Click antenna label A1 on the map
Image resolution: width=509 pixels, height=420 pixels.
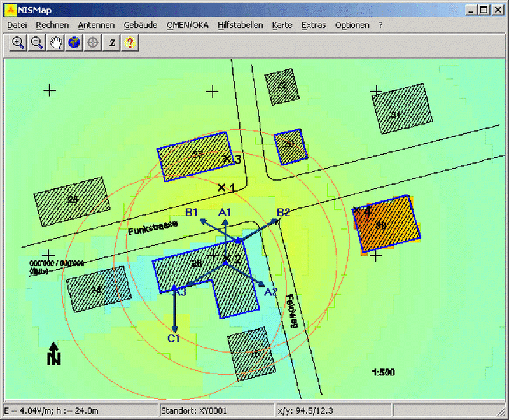pyautogui.click(x=225, y=213)
